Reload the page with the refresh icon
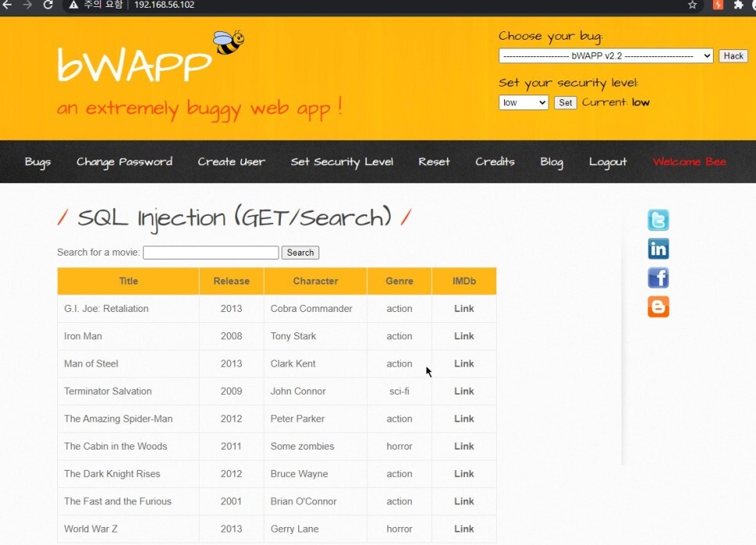756x545 pixels. coord(48,5)
